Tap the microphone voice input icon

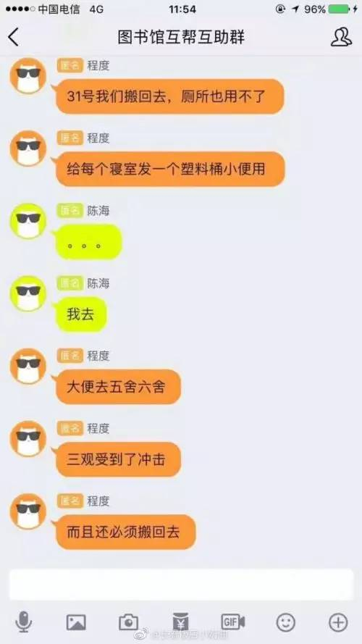pos(23,622)
